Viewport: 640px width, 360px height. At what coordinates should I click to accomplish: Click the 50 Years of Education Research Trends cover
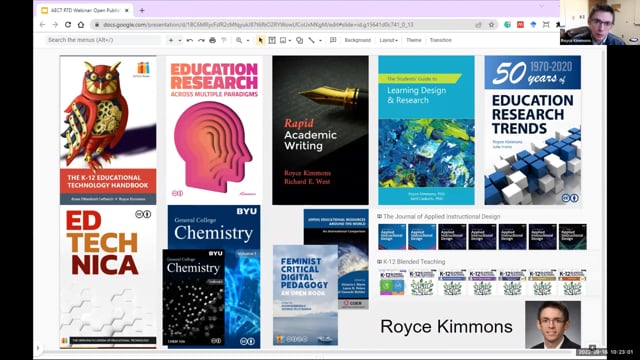point(533,130)
